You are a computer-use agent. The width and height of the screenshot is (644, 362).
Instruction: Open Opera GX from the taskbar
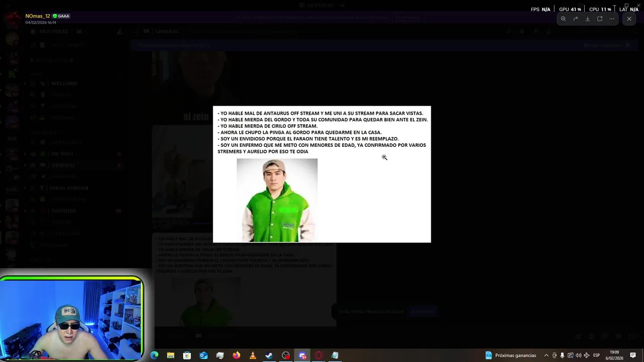click(x=318, y=355)
